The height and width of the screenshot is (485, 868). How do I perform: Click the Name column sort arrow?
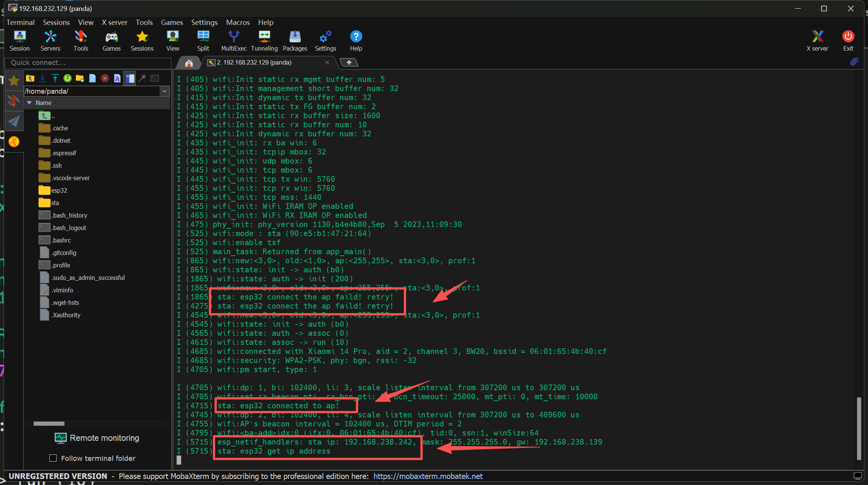(x=29, y=103)
